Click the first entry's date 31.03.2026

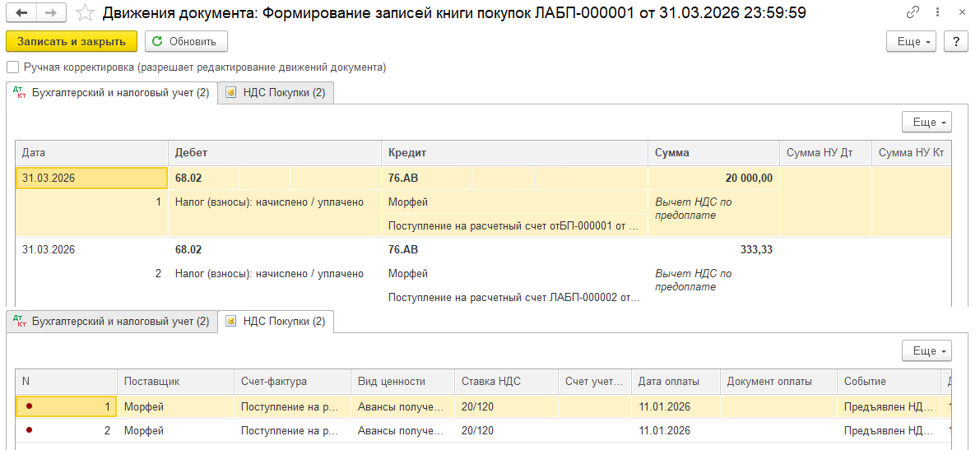pyautogui.click(x=92, y=179)
